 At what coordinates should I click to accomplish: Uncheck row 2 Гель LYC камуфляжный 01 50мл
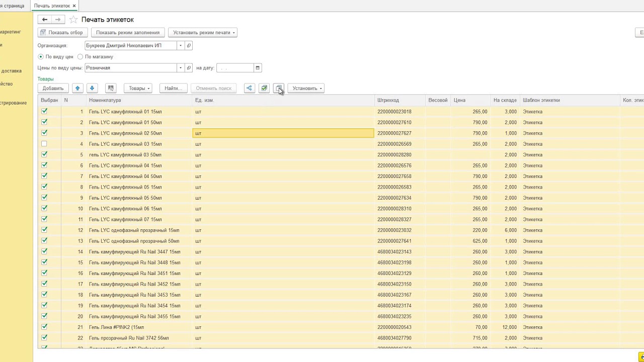pos(44,122)
